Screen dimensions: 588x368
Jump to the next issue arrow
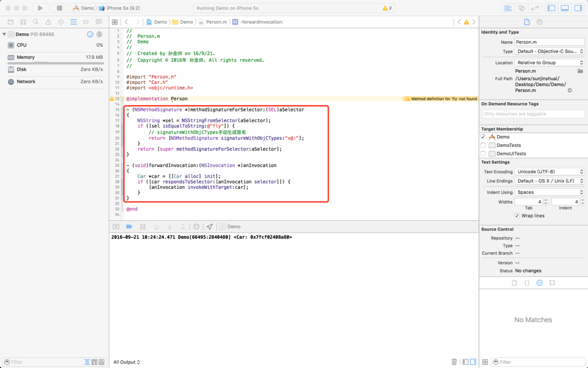(x=473, y=22)
